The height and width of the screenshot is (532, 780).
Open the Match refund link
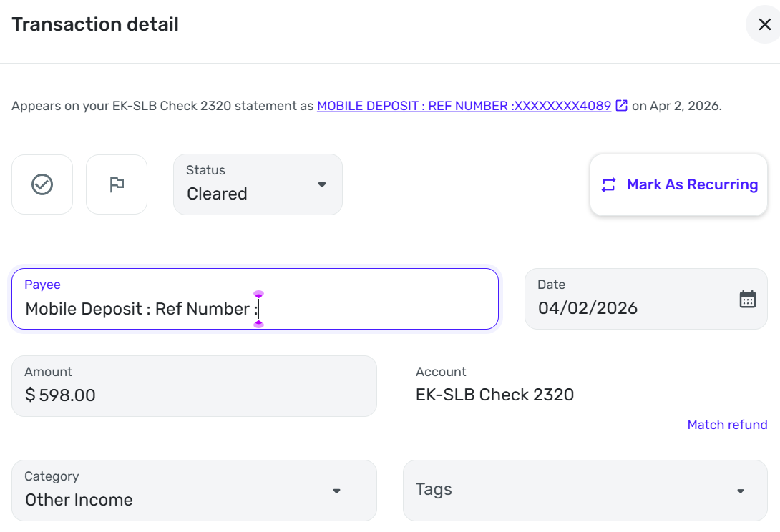coord(727,425)
